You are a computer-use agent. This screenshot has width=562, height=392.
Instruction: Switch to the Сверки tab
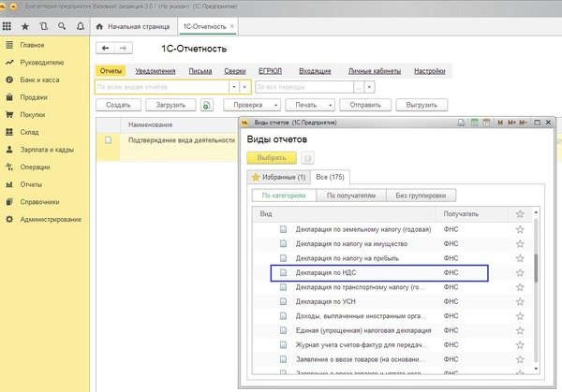pyautogui.click(x=235, y=71)
